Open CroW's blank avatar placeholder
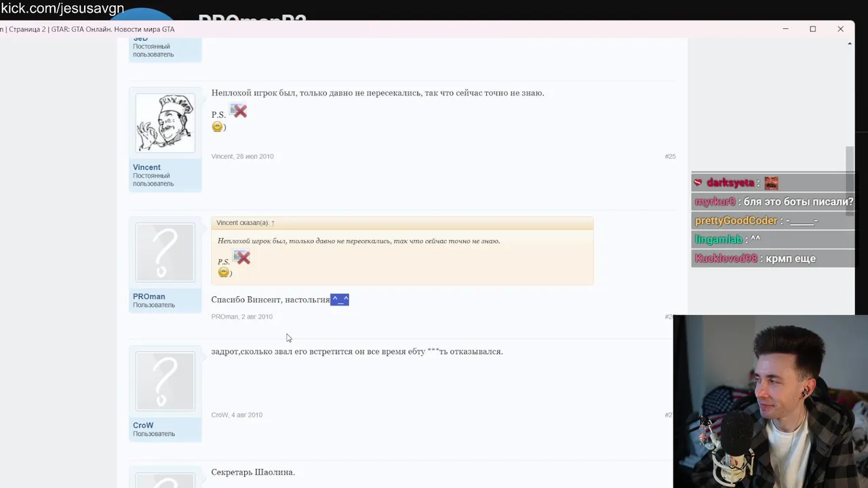This screenshot has width=868, height=488. [165, 381]
